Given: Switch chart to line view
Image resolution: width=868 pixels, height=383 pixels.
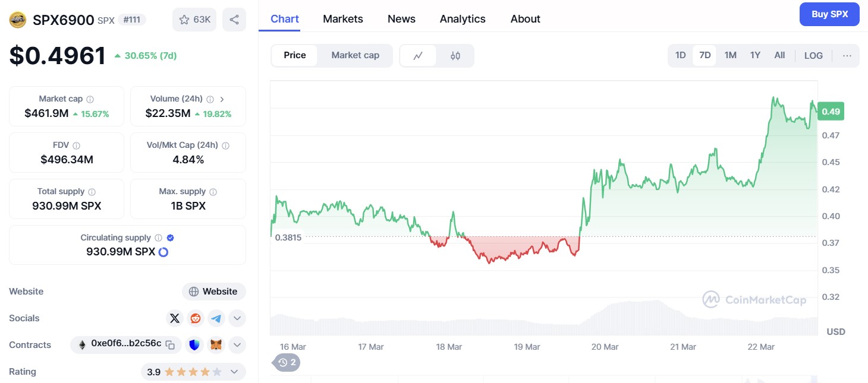Looking at the screenshot, I should pyautogui.click(x=418, y=56).
